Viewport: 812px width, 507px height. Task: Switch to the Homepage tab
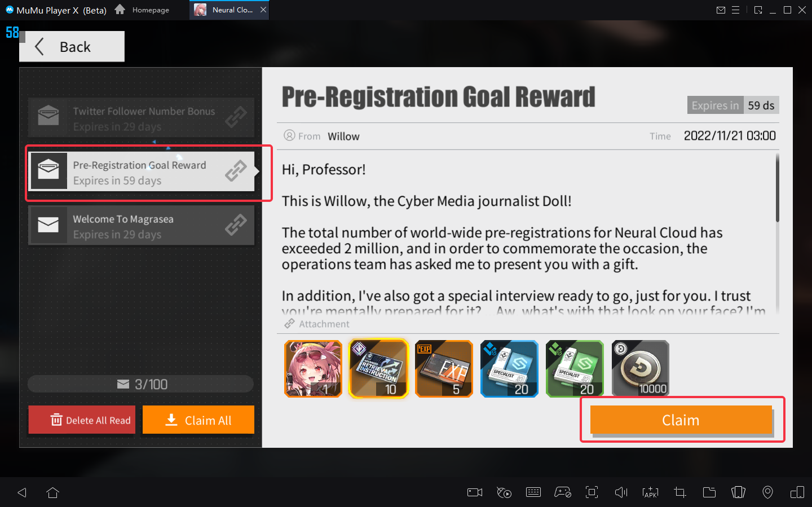[142, 10]
